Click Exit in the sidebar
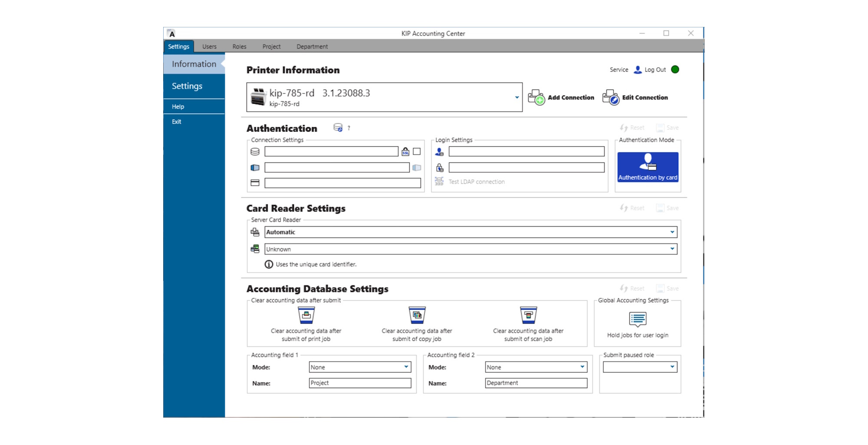Viewport: 868px width, 445px height. 194,122
